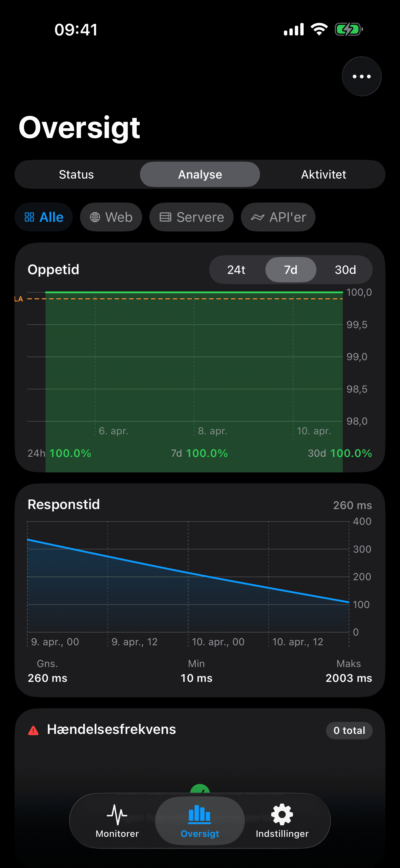The image size is (400, 868).
Task: Switch uptime range to 30d
Action: click(x=345, y=270)
